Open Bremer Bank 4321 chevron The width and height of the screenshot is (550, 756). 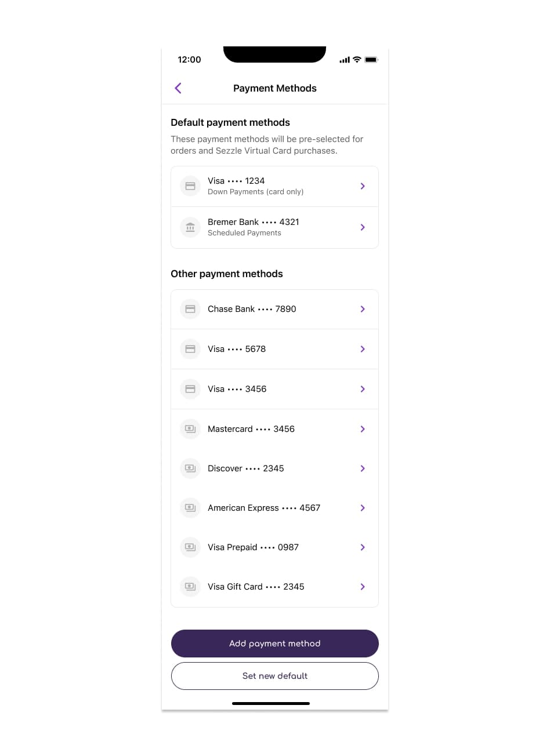[363, 227]
